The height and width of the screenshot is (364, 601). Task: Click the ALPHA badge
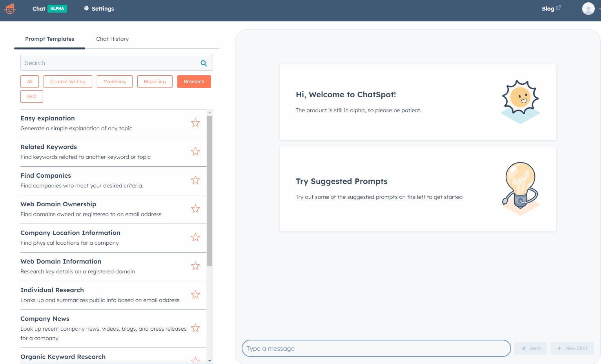click(x=57, y=9)
